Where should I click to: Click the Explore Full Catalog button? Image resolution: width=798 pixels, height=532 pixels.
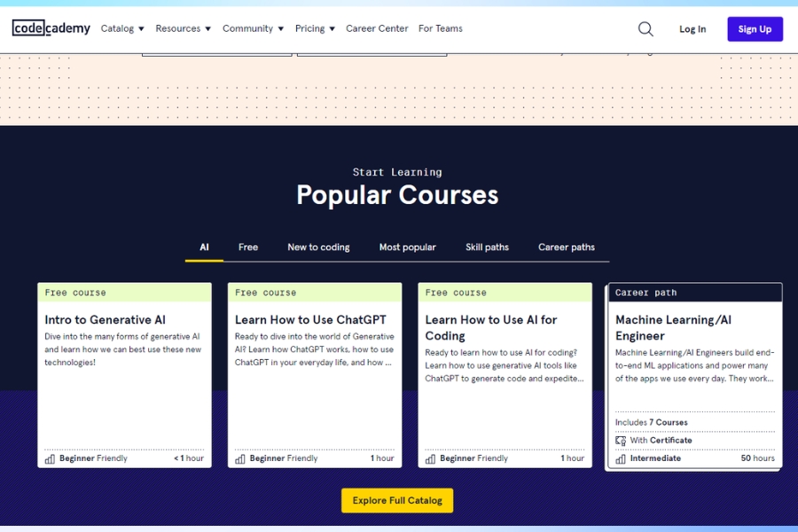tap(397, 500)
